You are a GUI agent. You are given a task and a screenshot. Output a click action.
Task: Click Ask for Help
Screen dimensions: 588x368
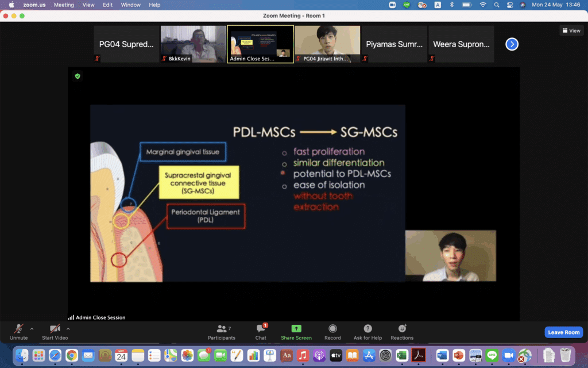367,332
